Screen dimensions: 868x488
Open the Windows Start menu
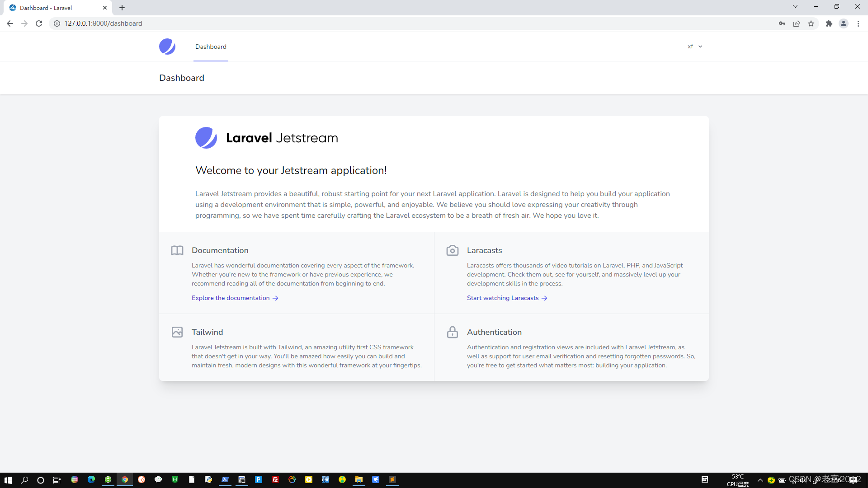(8, 480)
